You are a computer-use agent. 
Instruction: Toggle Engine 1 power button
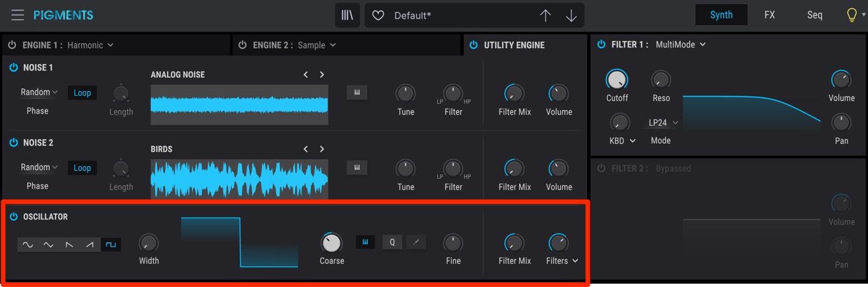12,45
